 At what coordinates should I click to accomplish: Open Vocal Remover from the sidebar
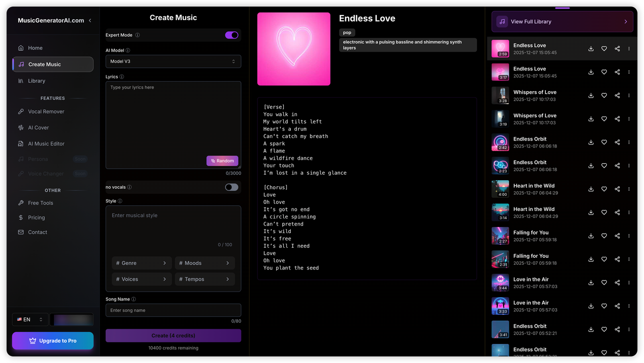[46, 112]
